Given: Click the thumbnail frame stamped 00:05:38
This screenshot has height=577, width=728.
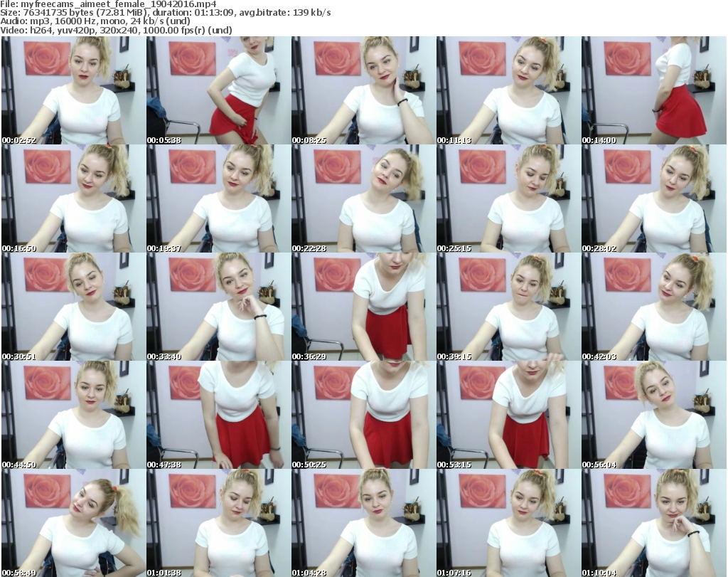Looking at the screenshot, I should coord(219,90).
